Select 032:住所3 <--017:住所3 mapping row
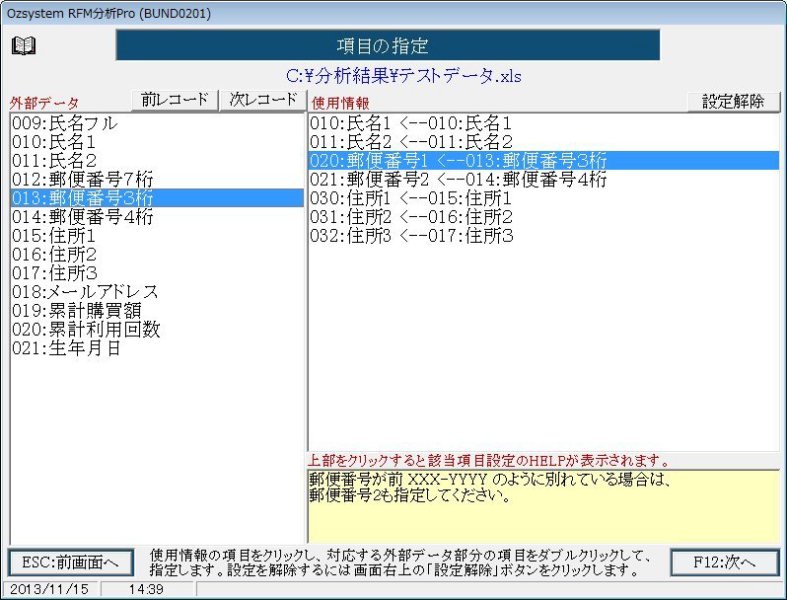787x600 pixels. tap(544, 235)
